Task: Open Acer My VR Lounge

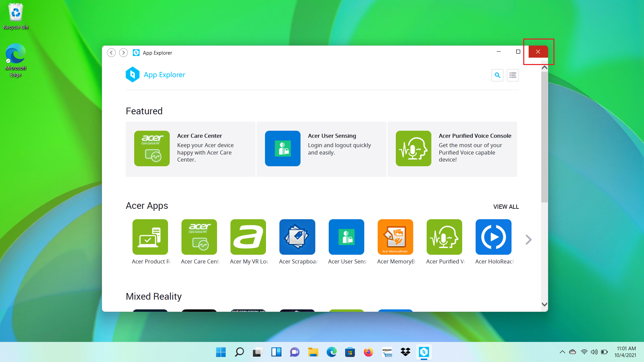Action: coord(248,237)
